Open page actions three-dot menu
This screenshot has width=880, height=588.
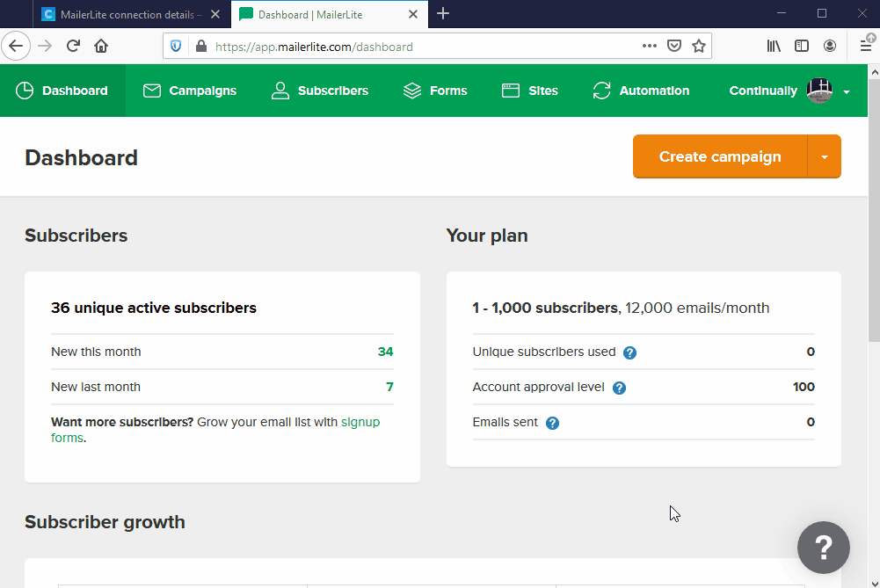click(x=650, y=46)
